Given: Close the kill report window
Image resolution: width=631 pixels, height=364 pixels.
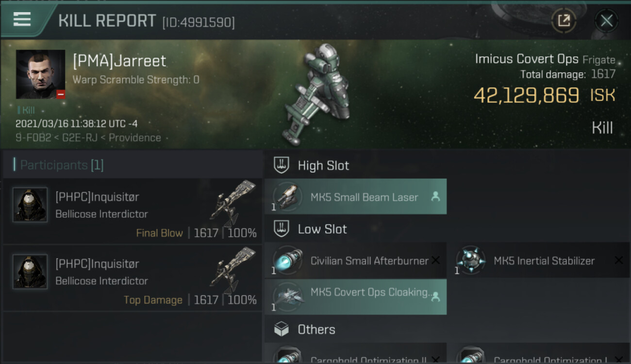Looking at the screenshot, I should [606, 20].
